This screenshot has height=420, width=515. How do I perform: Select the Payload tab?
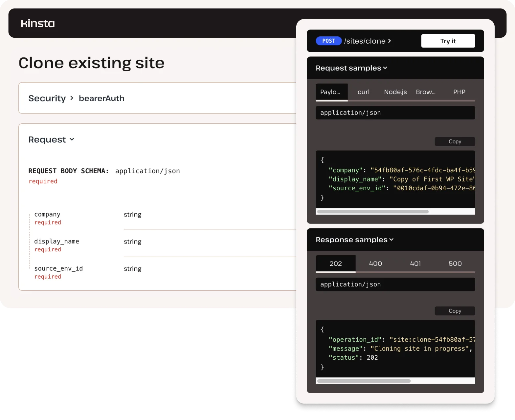(331, 92)
